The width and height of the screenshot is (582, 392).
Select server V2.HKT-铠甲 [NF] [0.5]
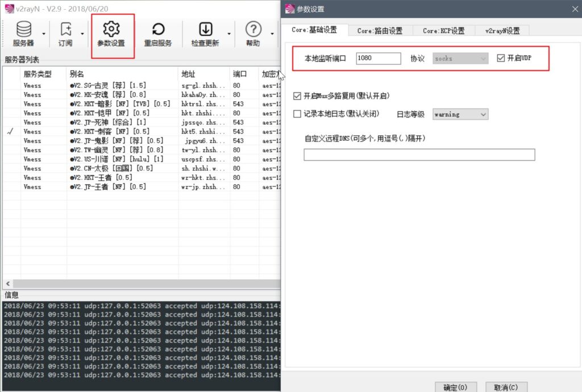tap(110, 113)
